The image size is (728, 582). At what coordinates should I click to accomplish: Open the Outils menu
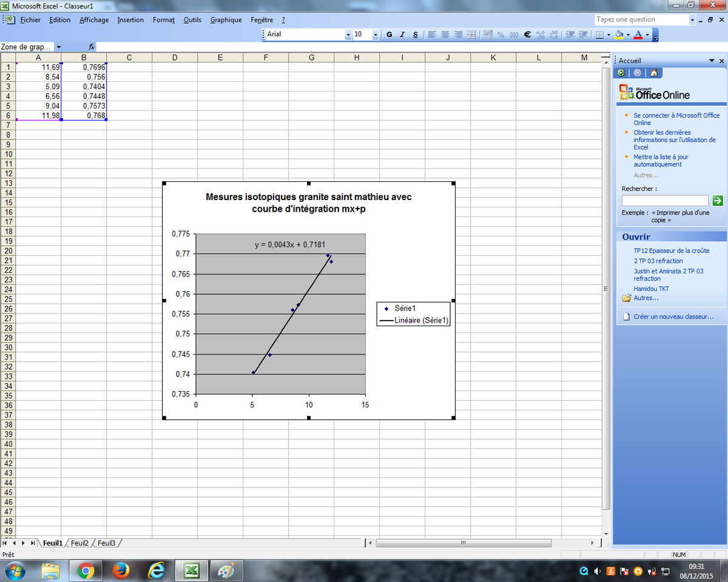[192, 20]
